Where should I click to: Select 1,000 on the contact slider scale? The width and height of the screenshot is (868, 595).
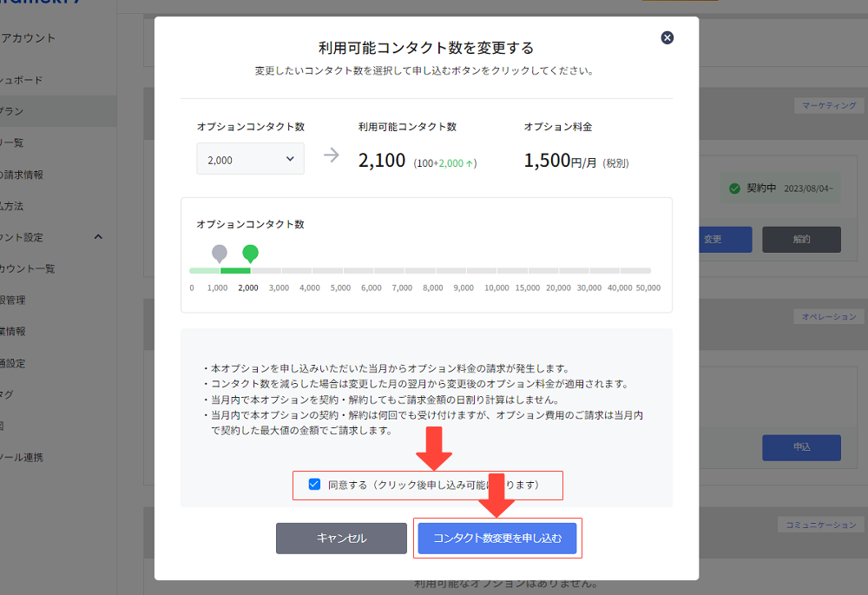point(218,288)
